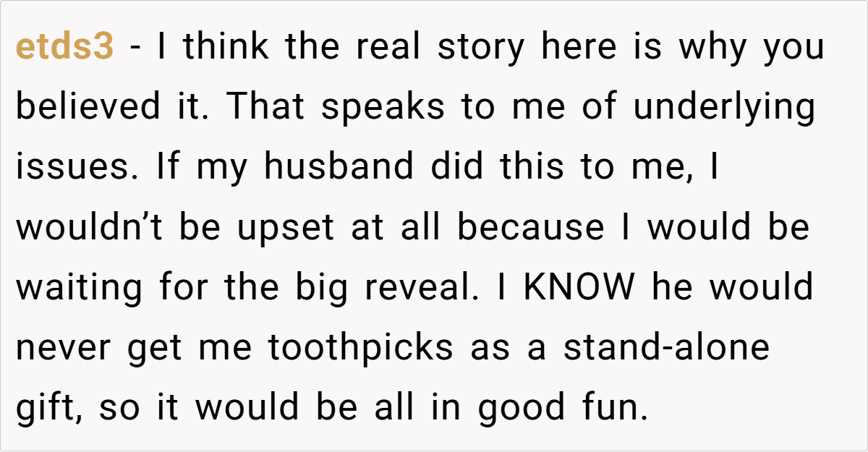The image size is (868, 452).
Task: Click the etds3 username link
Action: click(64, 48)
